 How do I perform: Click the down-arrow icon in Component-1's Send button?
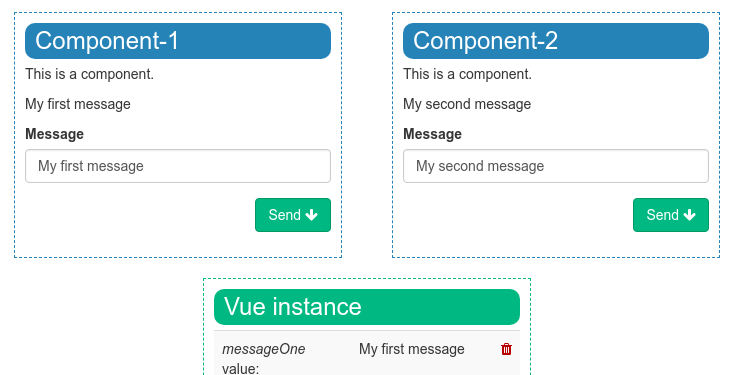point(311,215)
